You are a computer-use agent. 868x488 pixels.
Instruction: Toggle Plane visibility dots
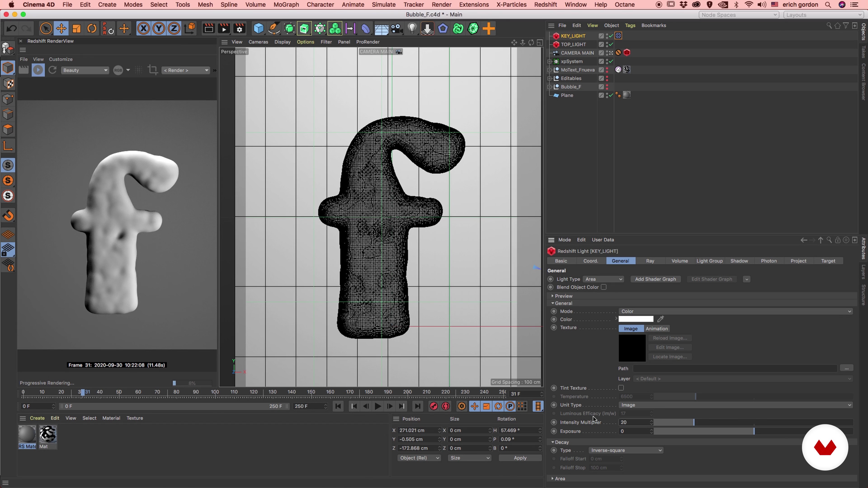(607, 95)
